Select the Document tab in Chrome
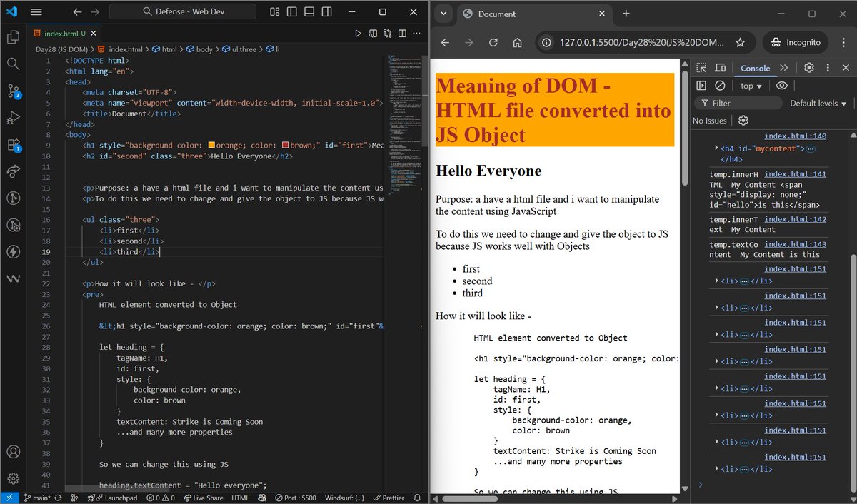Screen dimensions: 857x504 coord(533,14)
